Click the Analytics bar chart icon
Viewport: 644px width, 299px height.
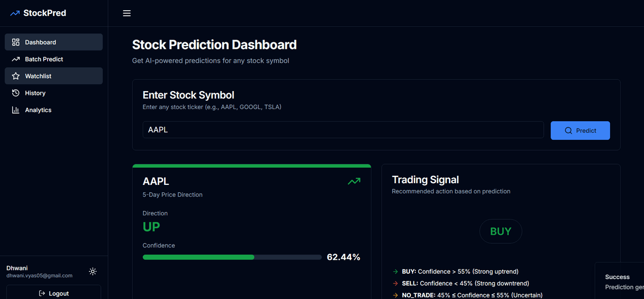[x=16, y=110]
